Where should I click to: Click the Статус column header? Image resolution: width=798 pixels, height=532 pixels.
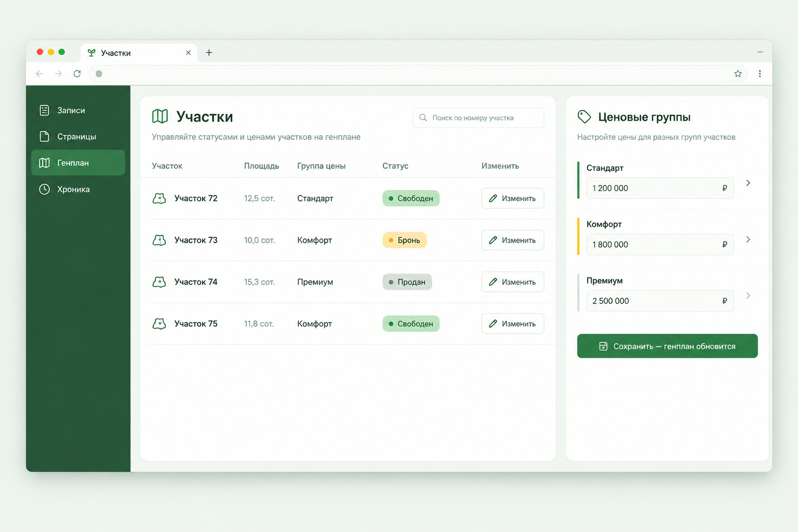tap(395, 166)
